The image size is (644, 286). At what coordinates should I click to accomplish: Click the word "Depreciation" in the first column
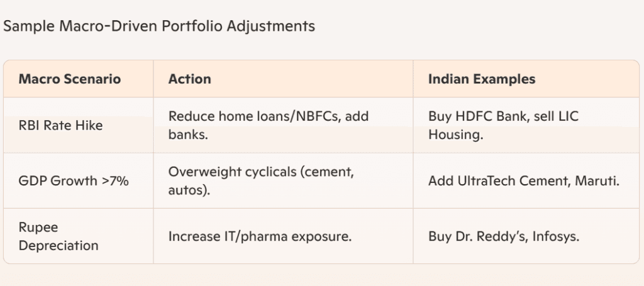[x=58, y=245]
